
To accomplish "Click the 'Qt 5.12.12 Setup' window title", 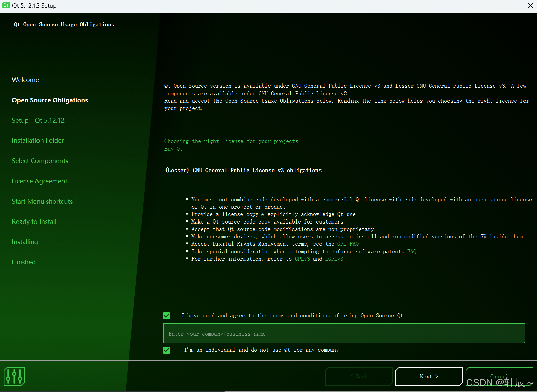I will coord(34,6).
